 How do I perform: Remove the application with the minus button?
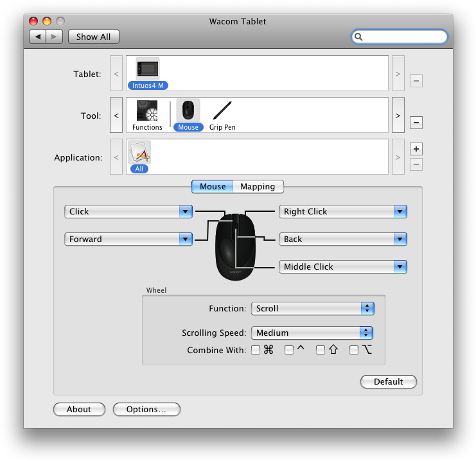point(416,164)
